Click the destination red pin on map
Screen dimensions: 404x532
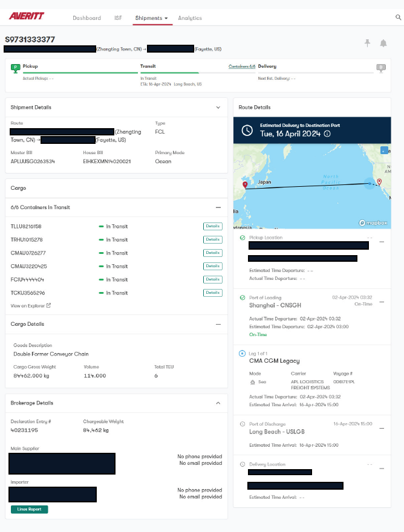click(x=379, y=182)
